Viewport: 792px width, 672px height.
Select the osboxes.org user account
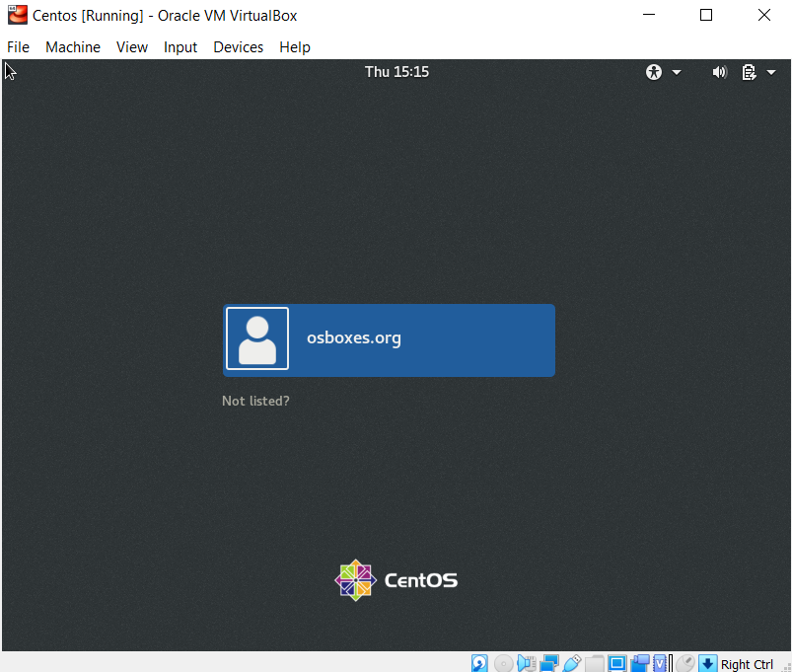pyautogui.click(x=389, y=340)
